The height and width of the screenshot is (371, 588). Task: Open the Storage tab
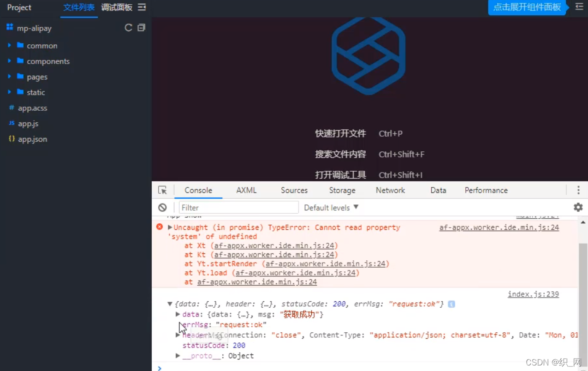[x=342, y=190]
